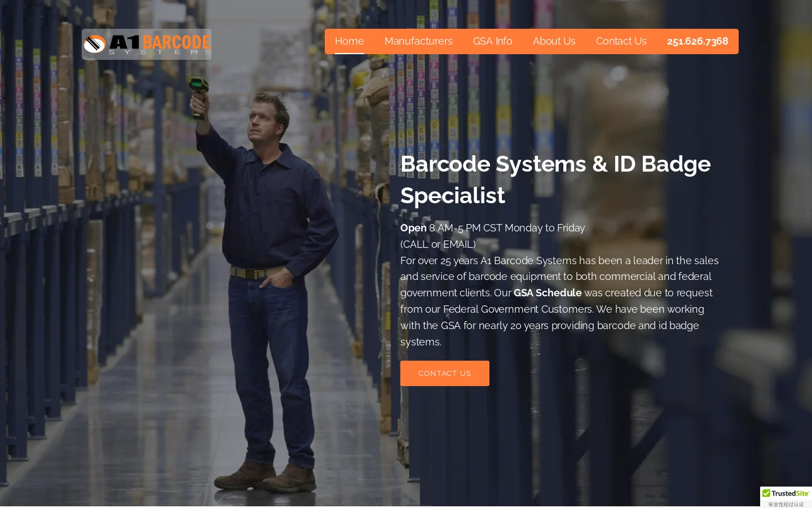Go to the Manufacturers page
Screen dimensions: 812x508
(x=418, y=41)
